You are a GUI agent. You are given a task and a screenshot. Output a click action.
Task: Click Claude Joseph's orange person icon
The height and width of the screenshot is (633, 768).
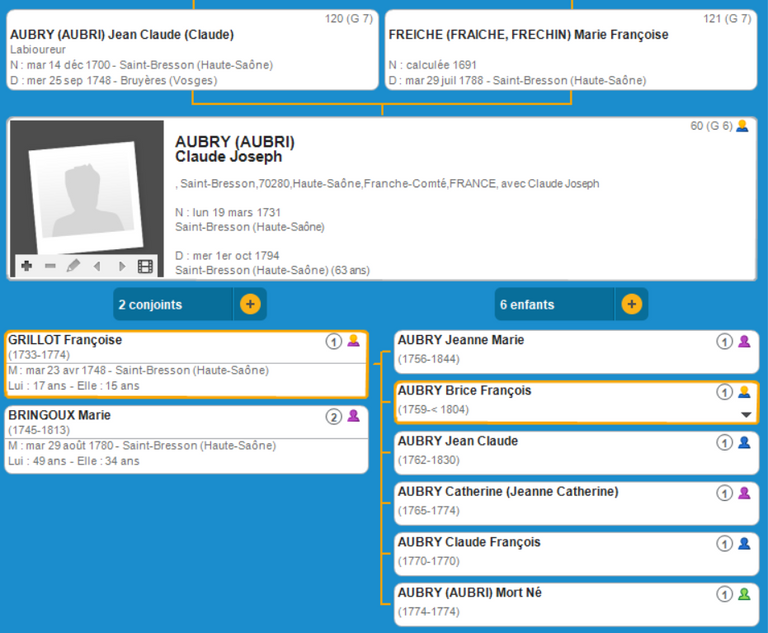(x=742, y=127)
